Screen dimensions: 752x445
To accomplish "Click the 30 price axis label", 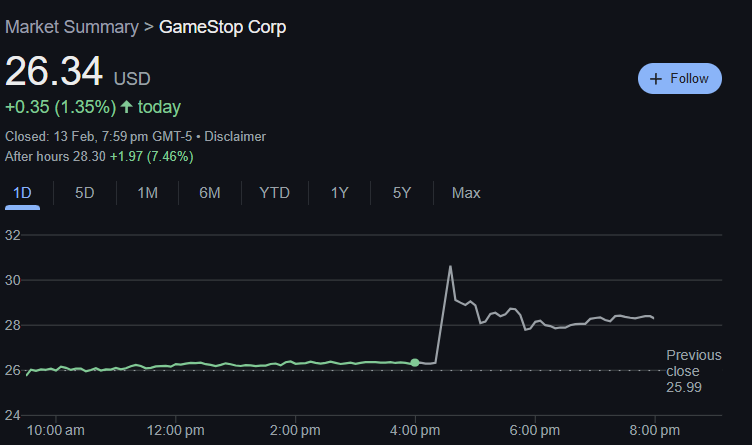I will (13, 280).
